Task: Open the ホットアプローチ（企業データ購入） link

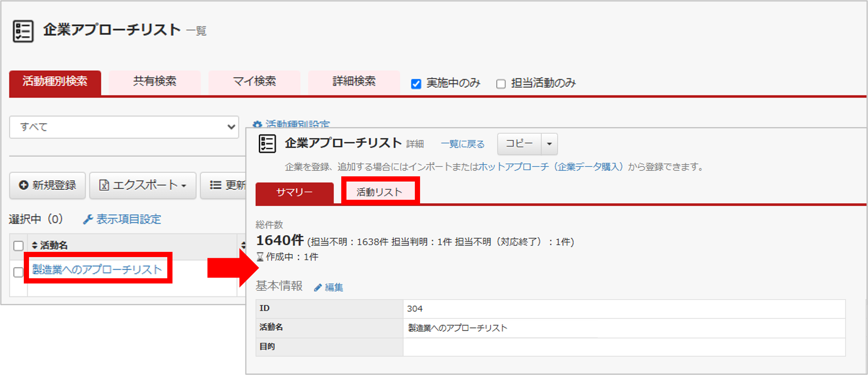Action: [551, 167]
